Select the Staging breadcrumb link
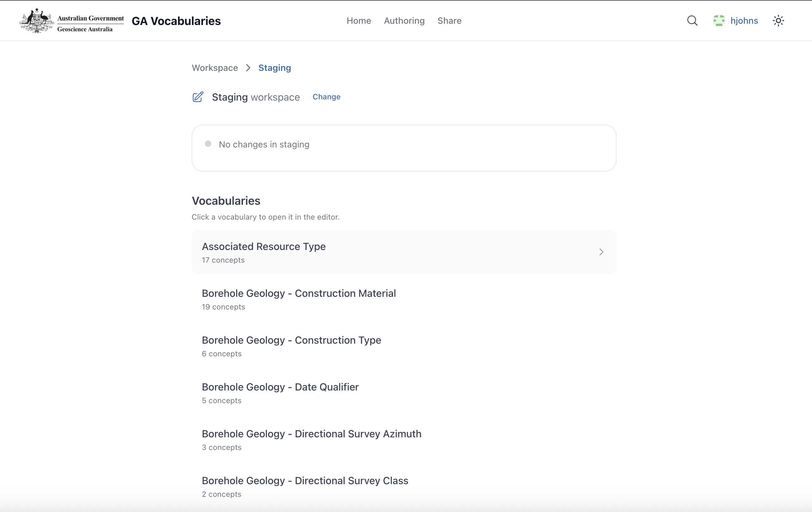Image resolution: width=812 pixels, height=512 pixels. [274, 68]
